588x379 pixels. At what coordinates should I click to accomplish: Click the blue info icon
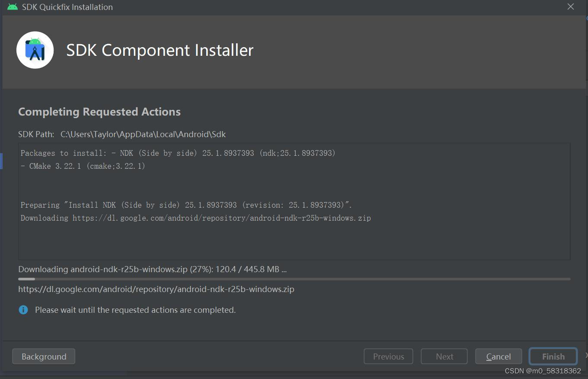tap(23, 310)
